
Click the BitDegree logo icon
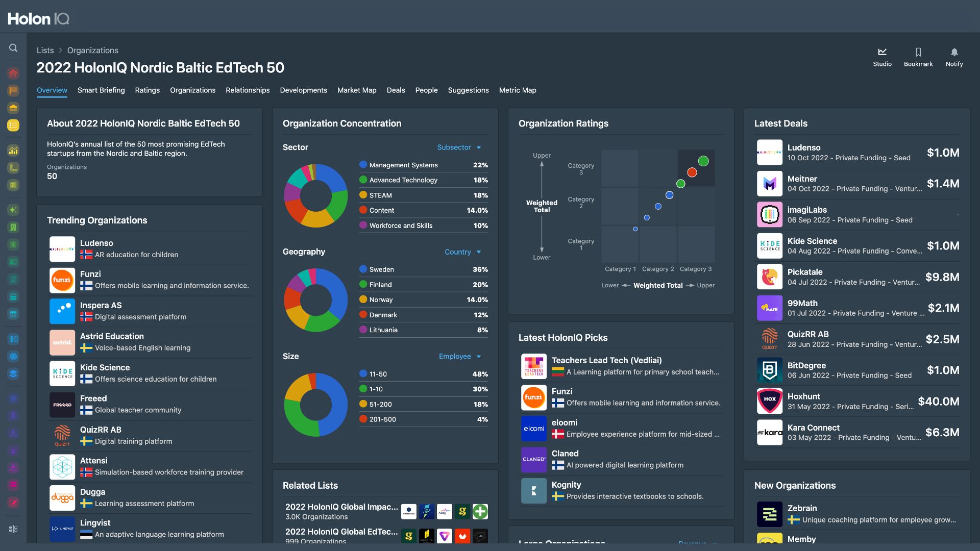coord(770,370)
